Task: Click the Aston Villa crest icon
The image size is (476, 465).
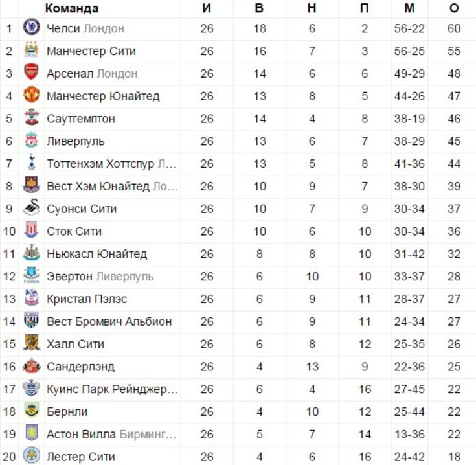Action: (32, 433)
